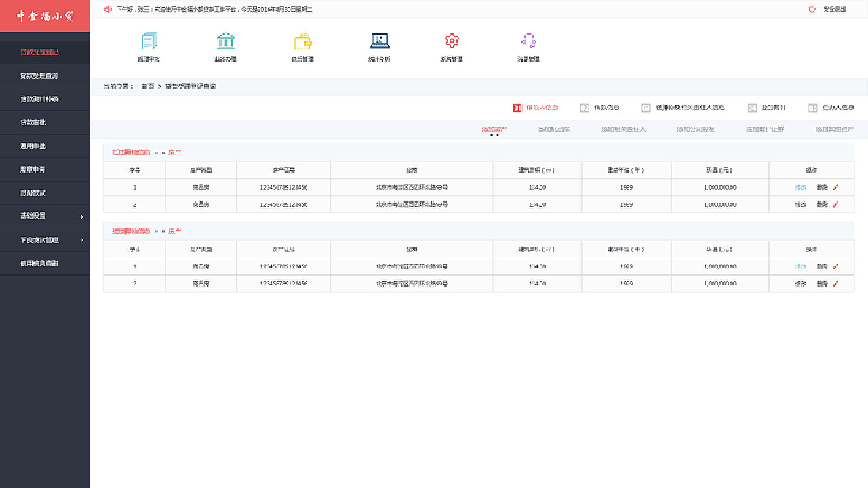Click 修改 in lower table row 1
Image resolution: width=868 pixels, height=488 pixels.
[801, 266]
